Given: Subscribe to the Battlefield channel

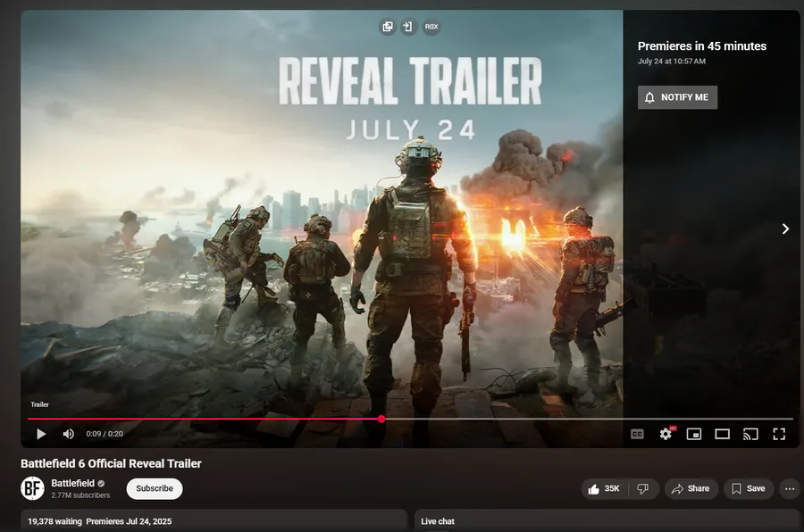Looking at the screenshot, I should [x=155, y=488].
